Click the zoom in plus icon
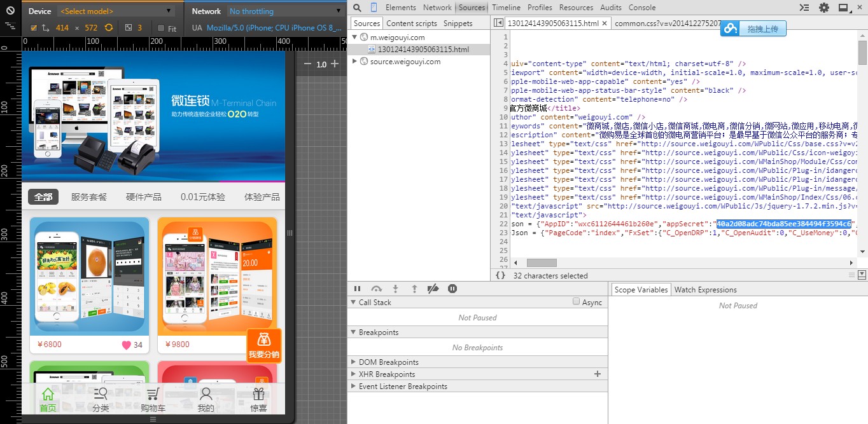 pyautogui.click(x=335, y=64)
